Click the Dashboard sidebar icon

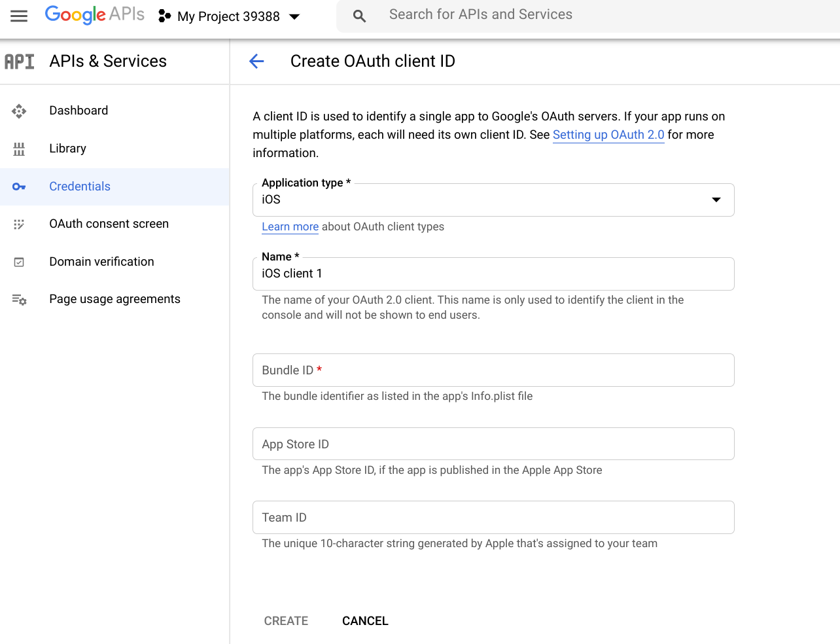[19, 111]
